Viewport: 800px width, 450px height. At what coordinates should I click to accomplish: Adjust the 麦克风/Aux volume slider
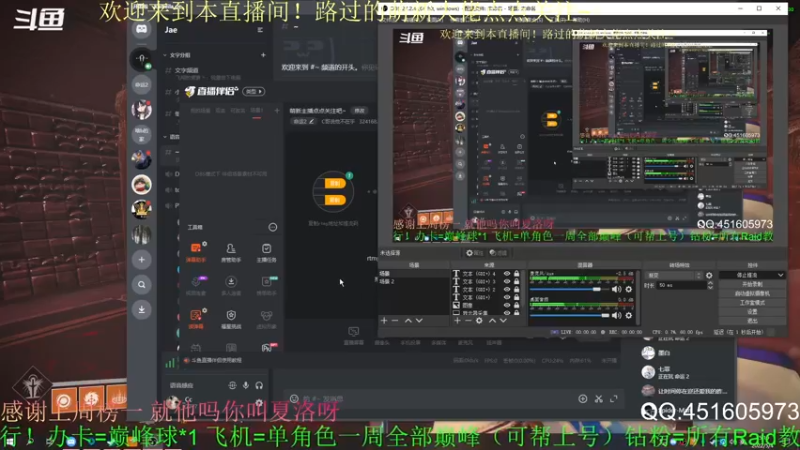pos(568,289)
